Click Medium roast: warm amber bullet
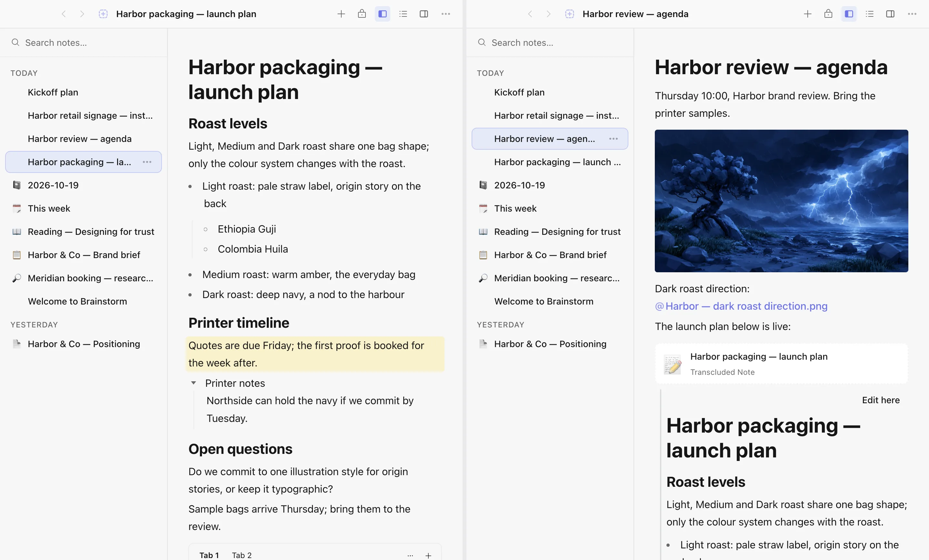 (x=308, y=275)
